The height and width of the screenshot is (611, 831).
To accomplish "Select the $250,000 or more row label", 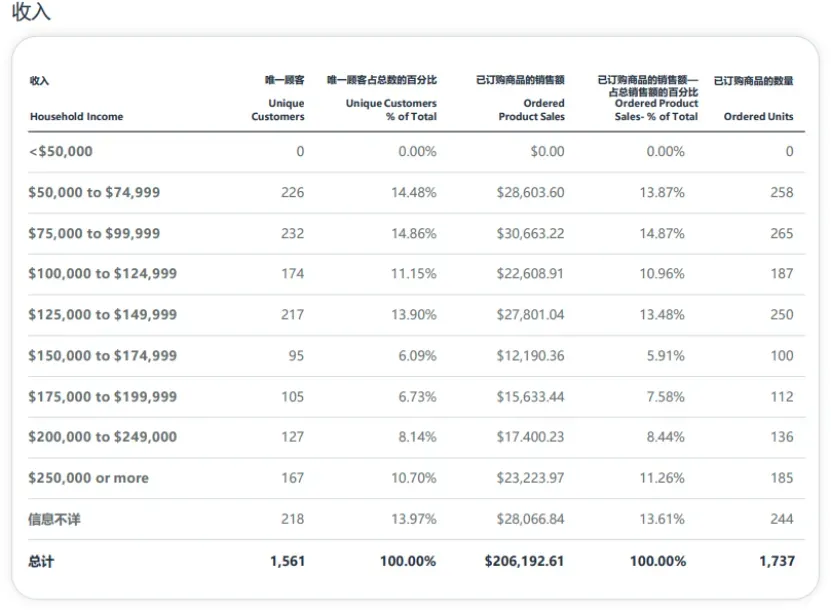I will tap(89, 478).
